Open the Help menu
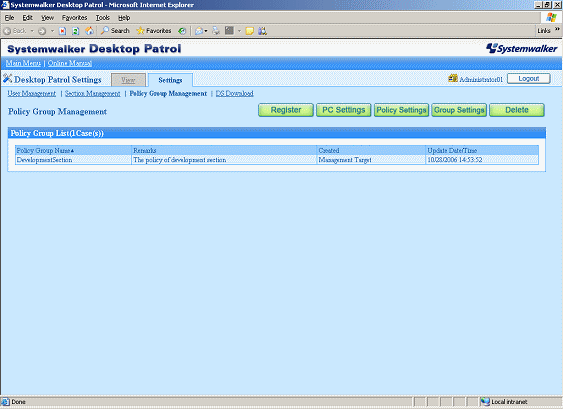 pos(124,18)
